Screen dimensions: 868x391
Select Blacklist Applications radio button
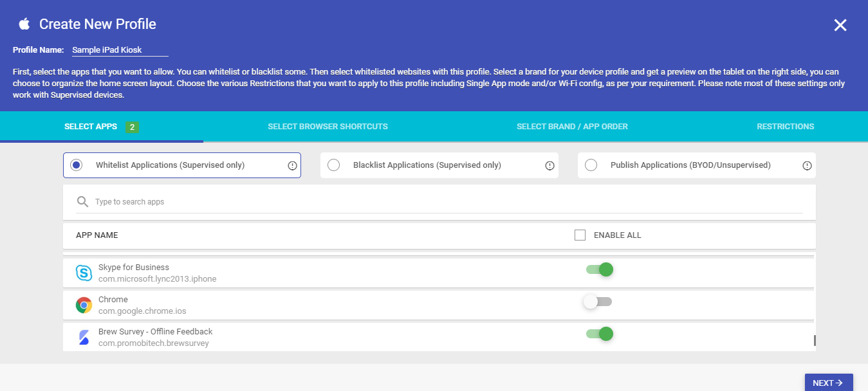click(x=333, y=165)
